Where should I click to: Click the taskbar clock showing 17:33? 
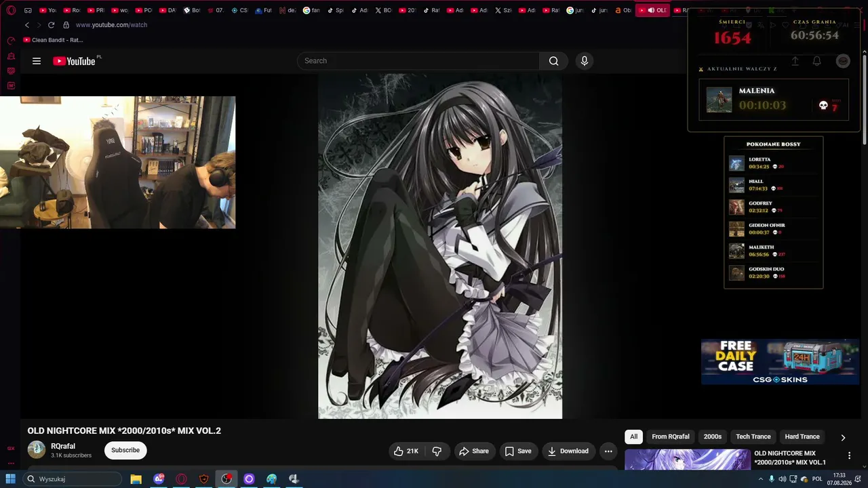pyautogui.click(x=839, y=479)
